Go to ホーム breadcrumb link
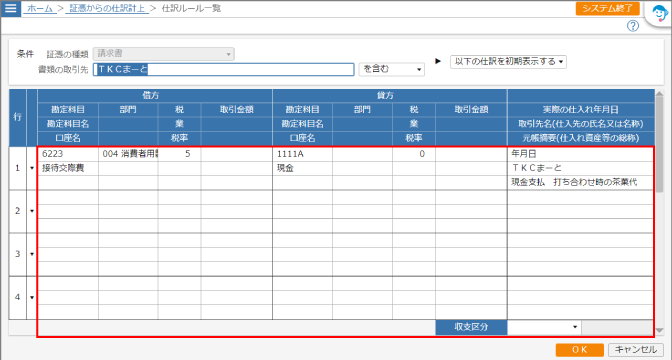 coord(40,8)
